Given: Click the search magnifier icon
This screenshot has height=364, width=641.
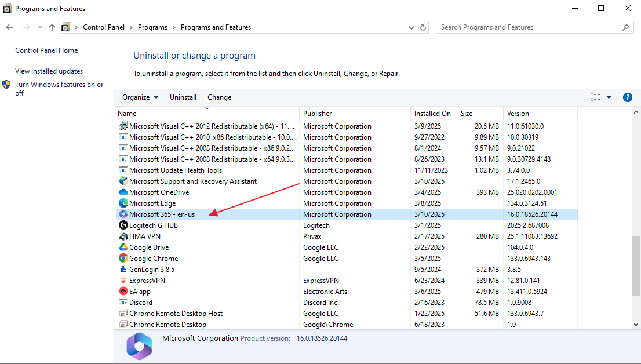Looking at the screenshot, I should tap(625, 27).
